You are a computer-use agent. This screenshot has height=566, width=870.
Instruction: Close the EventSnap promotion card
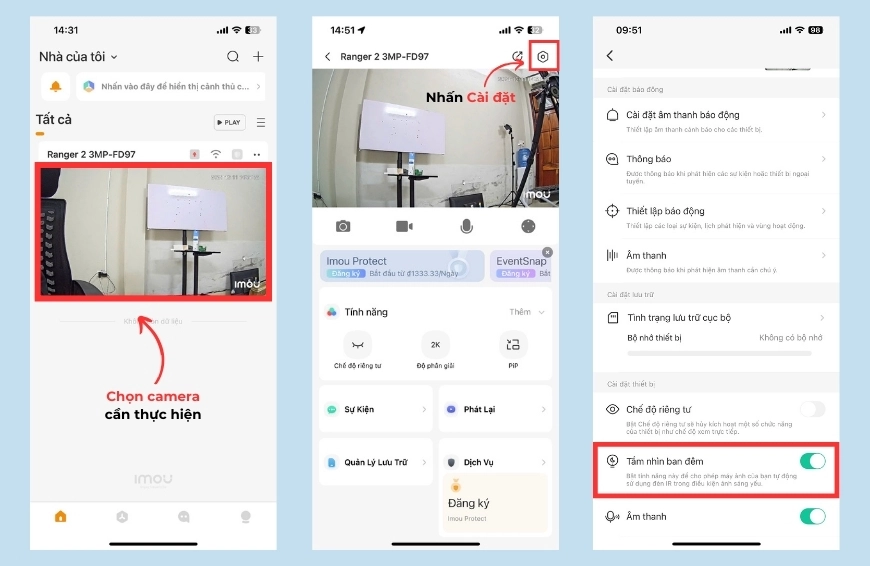coord(547,252)
